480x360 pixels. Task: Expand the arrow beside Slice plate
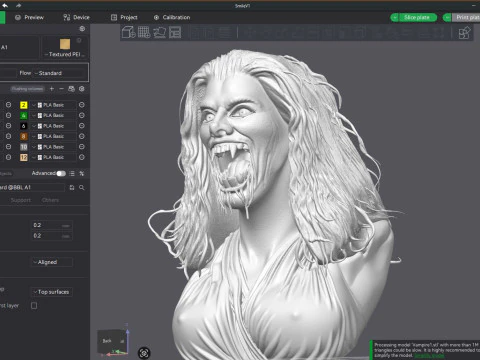tap(395, 17)
